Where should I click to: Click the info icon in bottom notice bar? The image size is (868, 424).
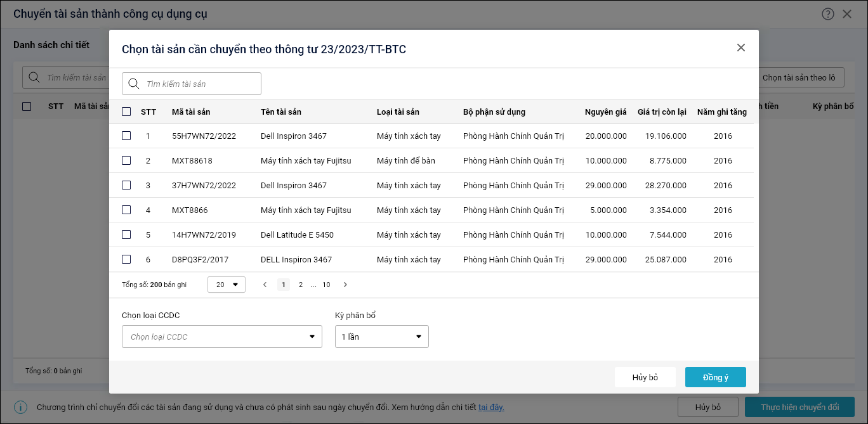click(x=21, y=407)
